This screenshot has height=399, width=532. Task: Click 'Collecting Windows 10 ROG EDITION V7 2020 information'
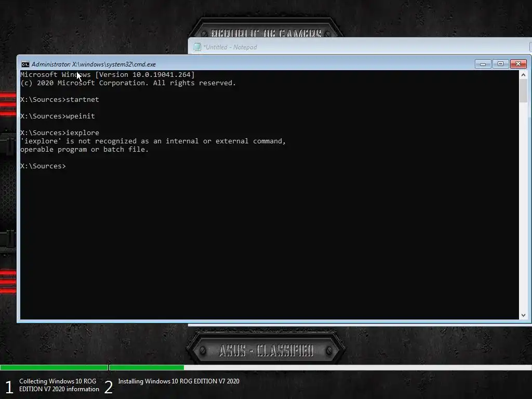tap(59, 385)
